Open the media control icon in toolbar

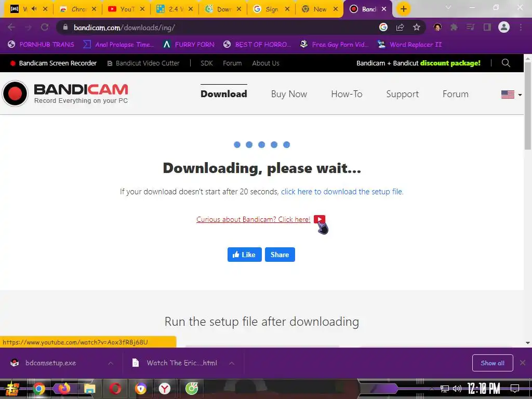click(470, 27)
